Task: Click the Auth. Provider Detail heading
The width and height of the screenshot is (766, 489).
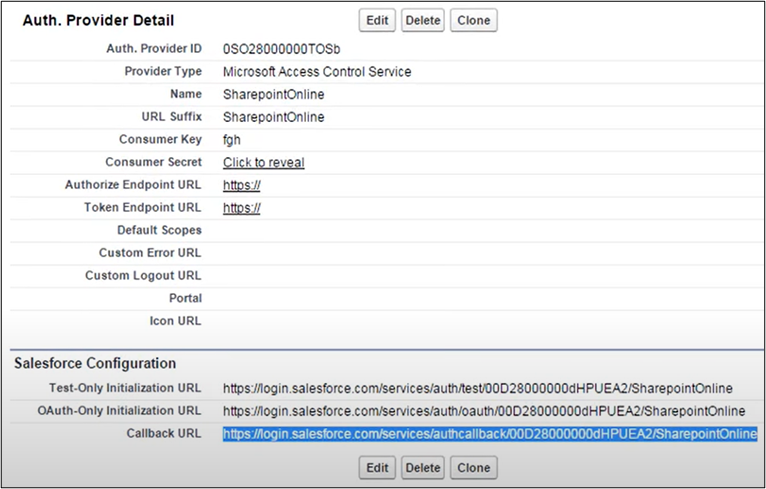Action: click(98, 21)
